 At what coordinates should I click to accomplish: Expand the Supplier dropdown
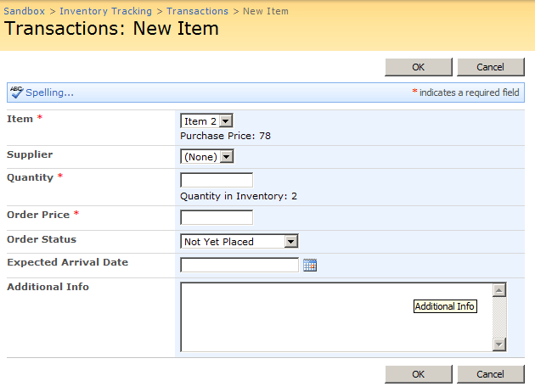point(206,157)
